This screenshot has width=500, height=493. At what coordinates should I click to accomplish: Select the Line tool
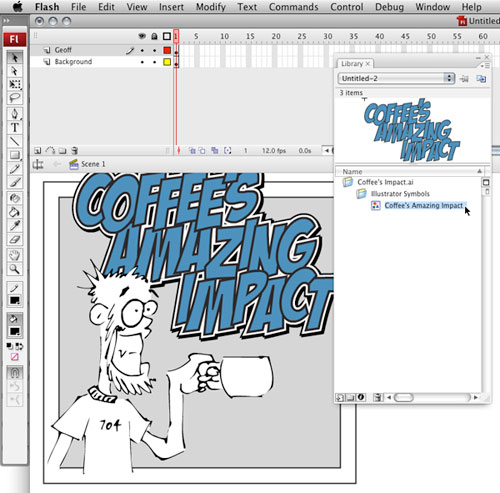pos(15,141)
